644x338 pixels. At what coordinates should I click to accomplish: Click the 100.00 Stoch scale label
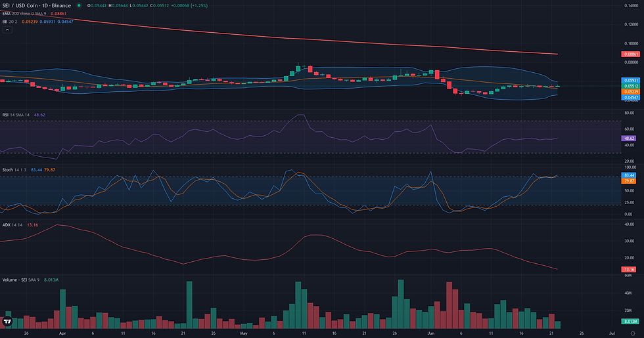tap(630, 167)
